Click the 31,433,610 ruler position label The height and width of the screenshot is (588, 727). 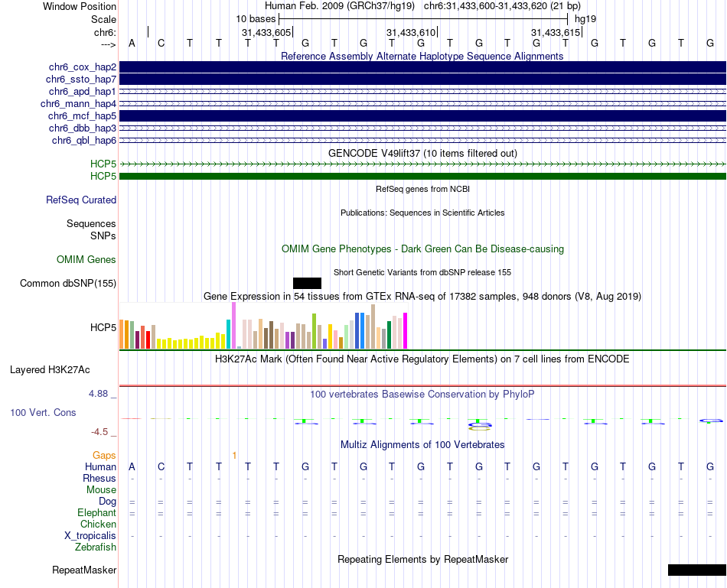point(411,32)
